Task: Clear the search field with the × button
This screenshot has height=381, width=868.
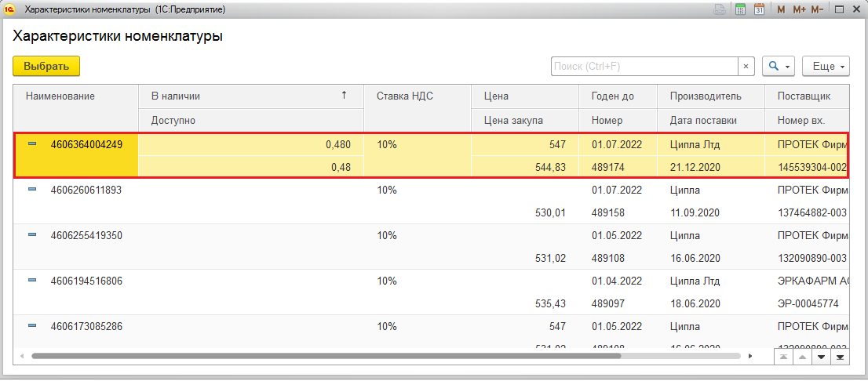Action: tap(746, 67)
